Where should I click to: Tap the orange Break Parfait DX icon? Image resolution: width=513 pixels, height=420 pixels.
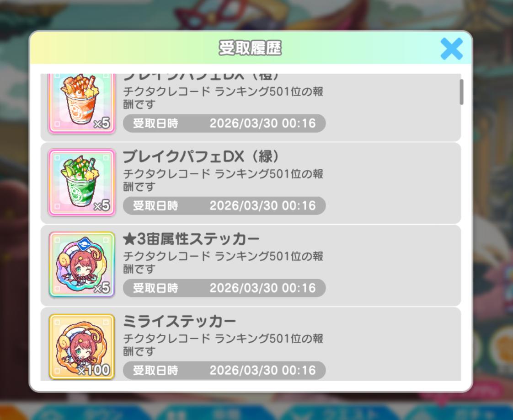[82, 103]
